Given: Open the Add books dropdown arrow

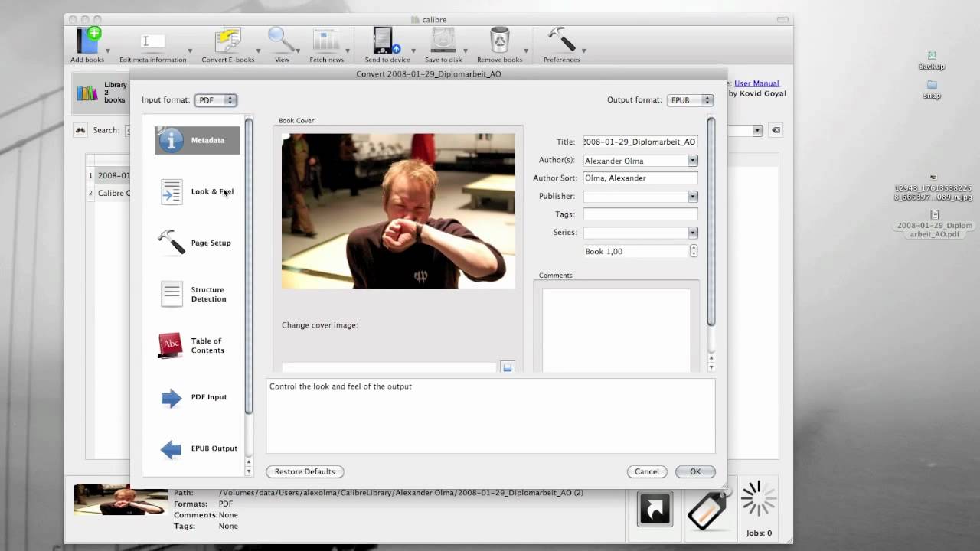Looking at the screenshot, I should coord(108,51).
